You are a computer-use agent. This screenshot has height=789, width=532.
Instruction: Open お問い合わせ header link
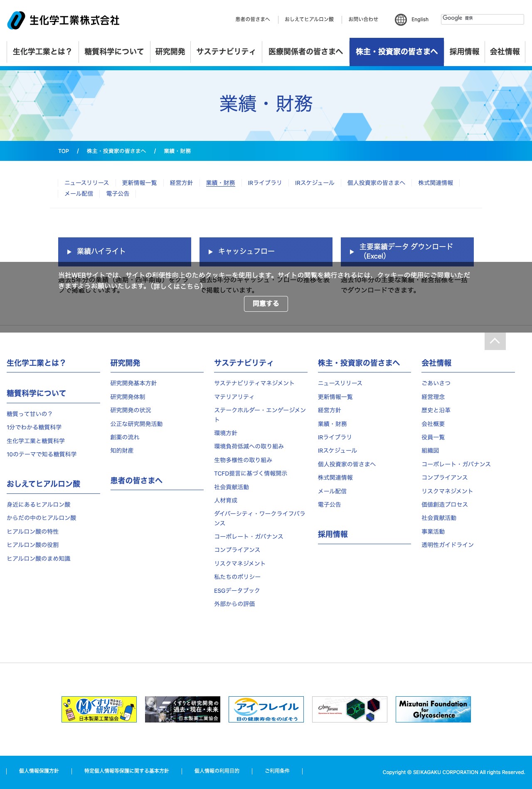click(363, 19)
